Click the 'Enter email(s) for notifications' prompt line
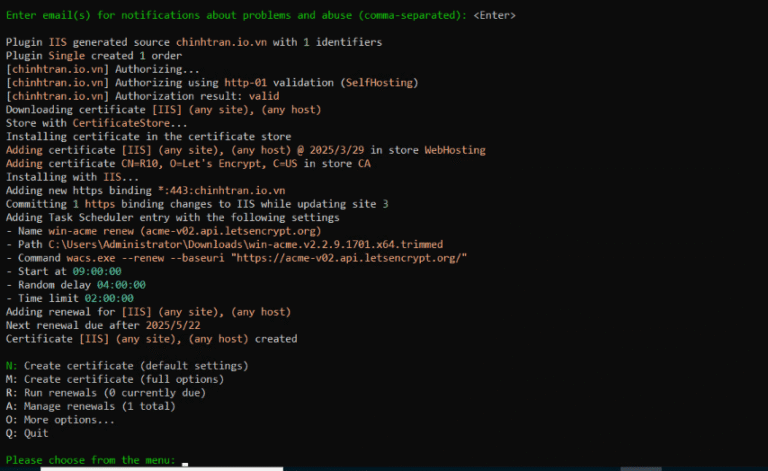The width and height of the screenshot is (768, 471). pos(261,15)
